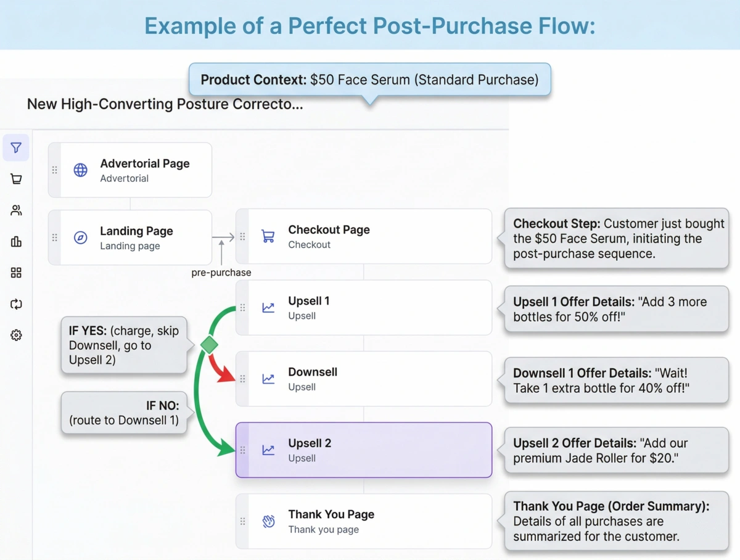The image size is (740, 560).
Task: Open the customers people icon
Action: click(16, 211)
